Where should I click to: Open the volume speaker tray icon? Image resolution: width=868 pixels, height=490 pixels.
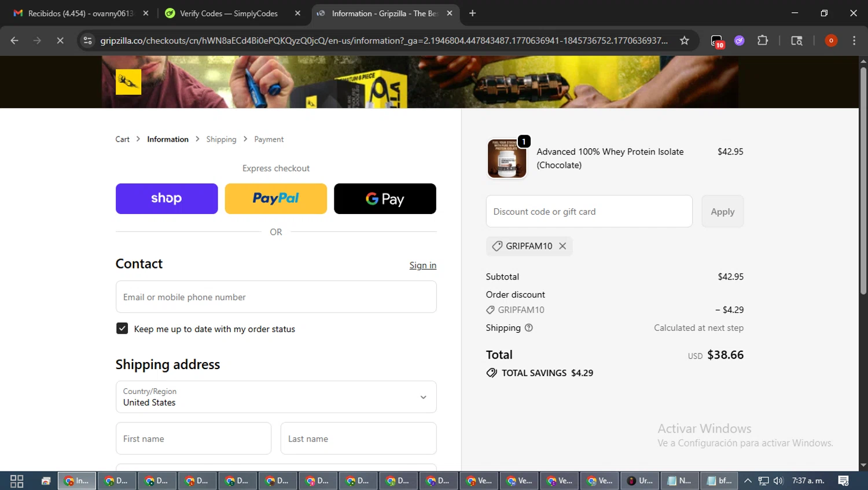pyautogui.click(x=778, y=481)
